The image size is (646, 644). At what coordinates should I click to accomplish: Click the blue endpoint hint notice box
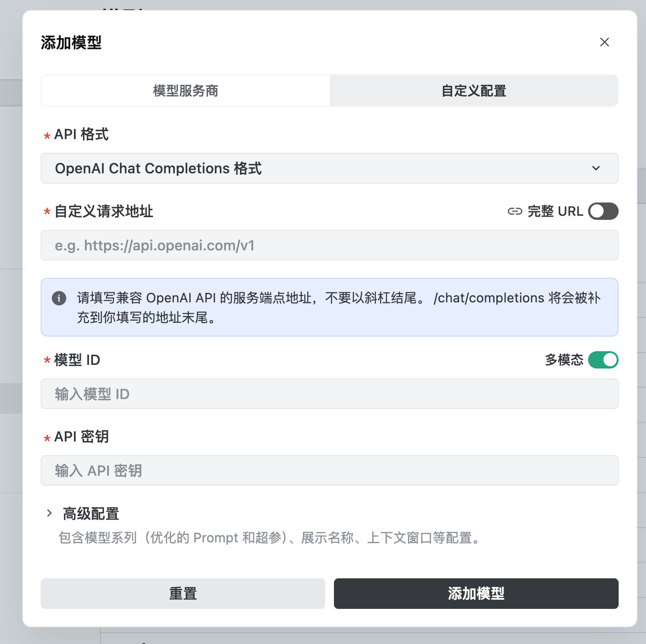pyautogui.click(x=329, y=307)
